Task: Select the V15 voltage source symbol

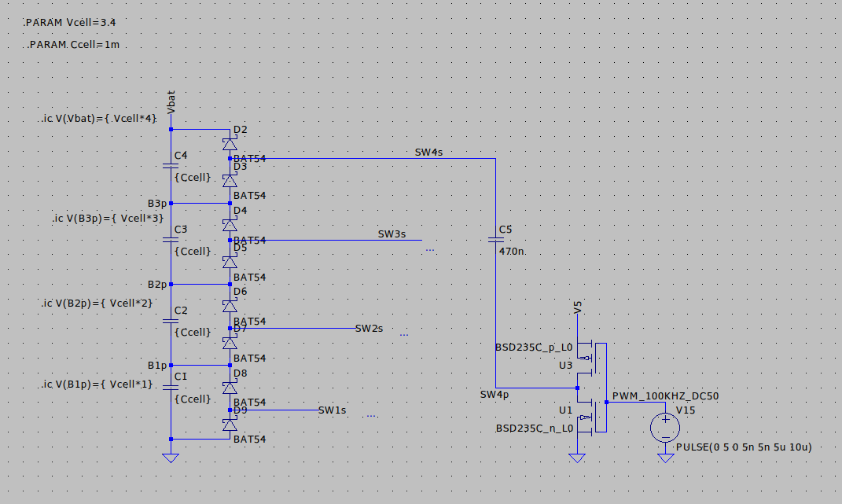Action: (665, 429)
